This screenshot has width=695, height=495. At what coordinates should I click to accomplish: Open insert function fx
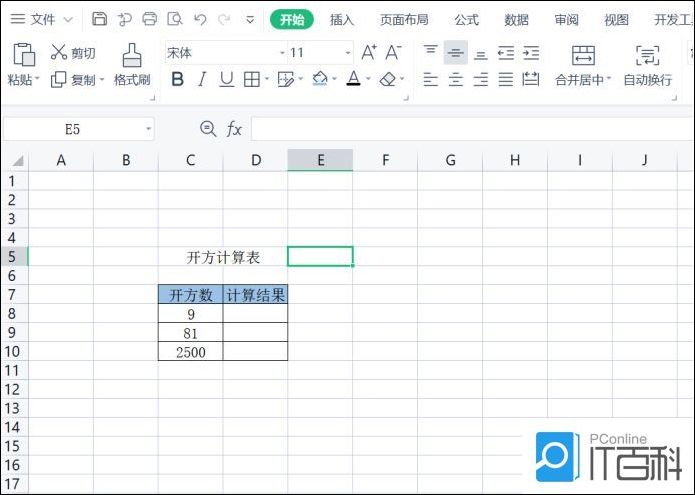234,129
